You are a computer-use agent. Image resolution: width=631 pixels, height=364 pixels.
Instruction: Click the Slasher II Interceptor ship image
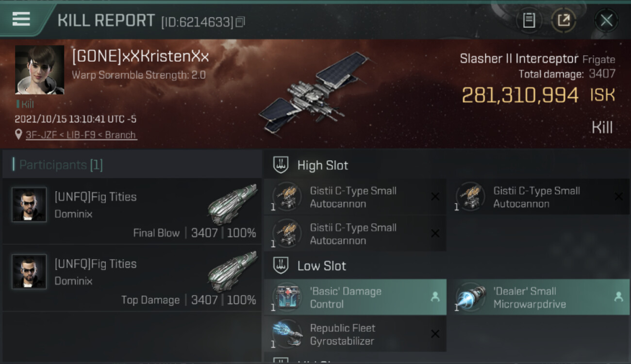pyautogui.click(x=313, y=93)
